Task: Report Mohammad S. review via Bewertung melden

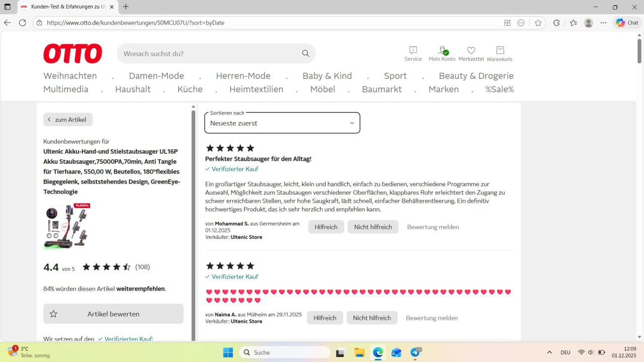Action: tap(433, 227)
